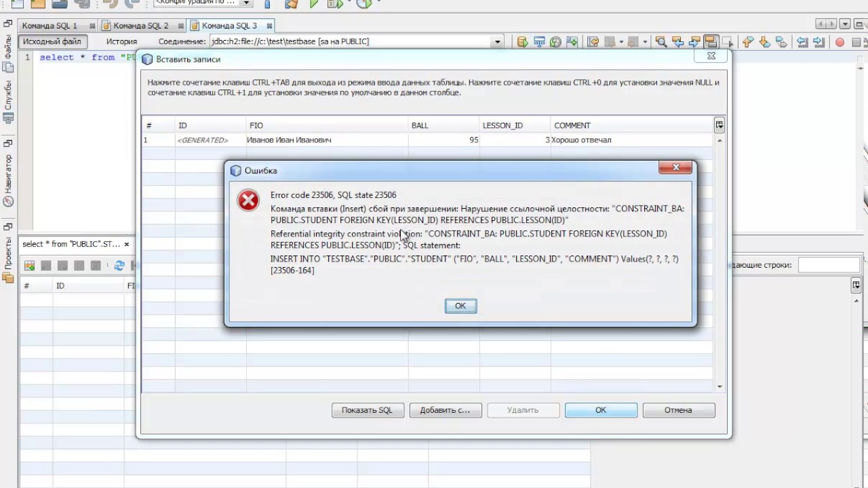
Task: Click the BALL column header in insert dialog
Action: click(x=443, y=125)
